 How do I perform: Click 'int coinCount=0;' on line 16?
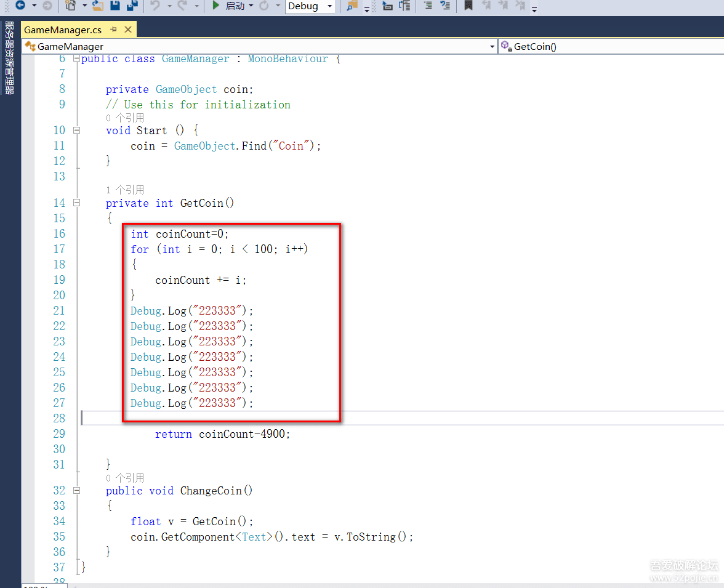pyautogui.click(x=180, y=234)
